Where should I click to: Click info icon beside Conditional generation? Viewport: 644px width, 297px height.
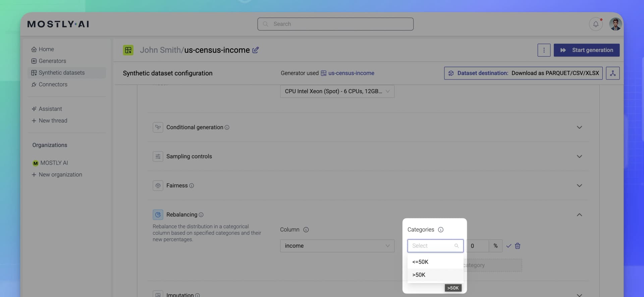[x=227, y=127]
